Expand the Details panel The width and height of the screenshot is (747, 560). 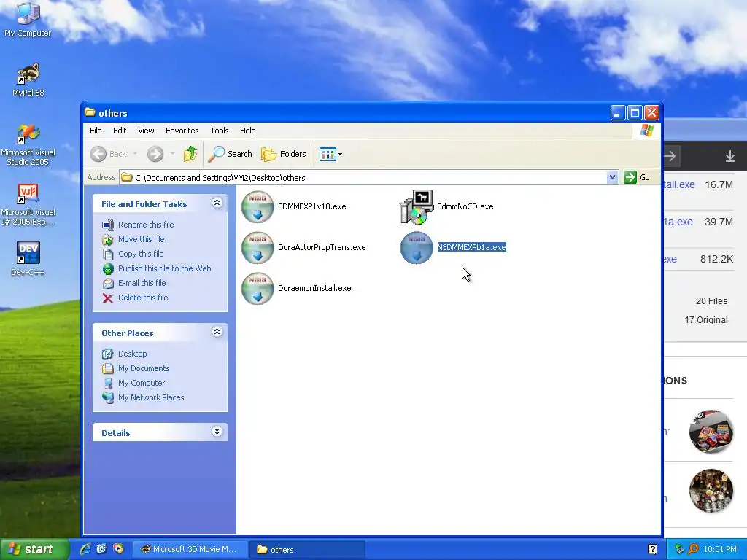(217, 432)
